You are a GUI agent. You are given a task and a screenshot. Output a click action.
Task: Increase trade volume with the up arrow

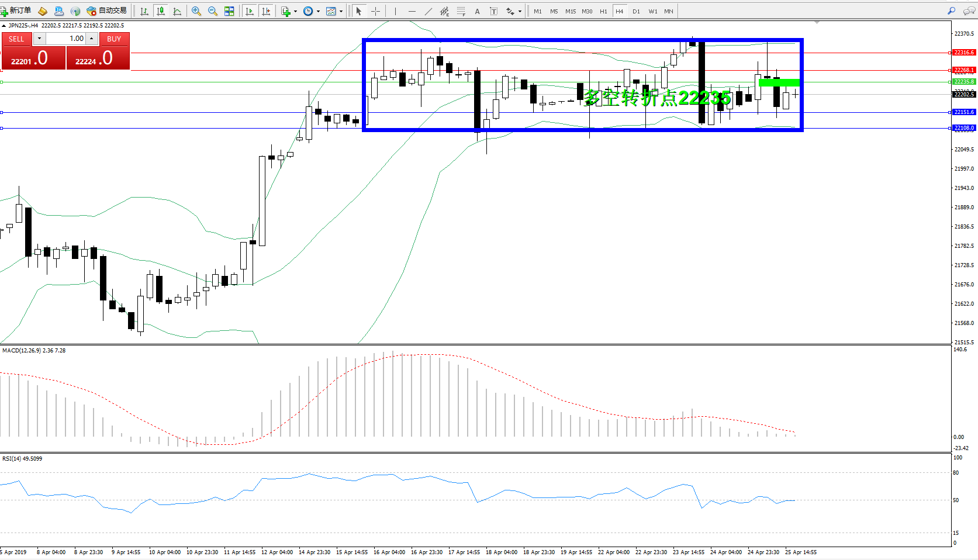tap(92, 39)
